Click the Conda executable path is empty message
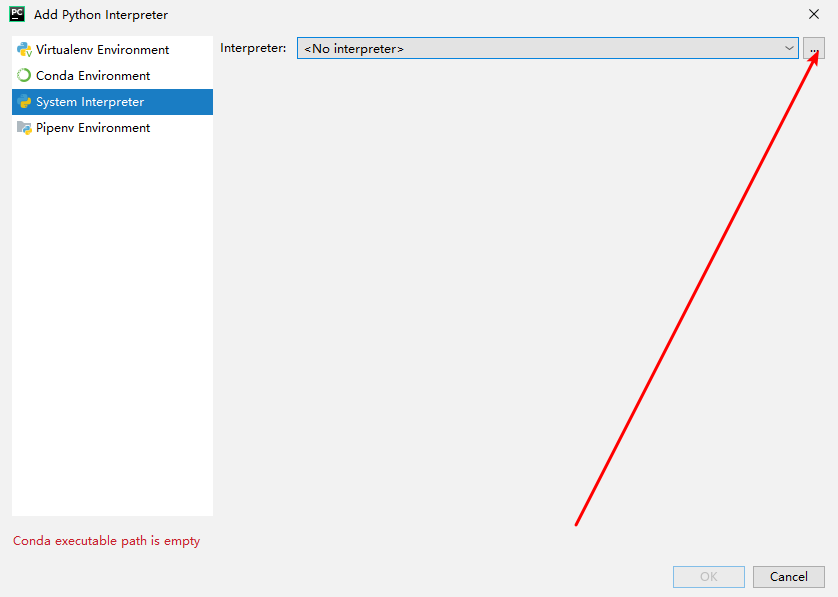 tap(106, 541)
